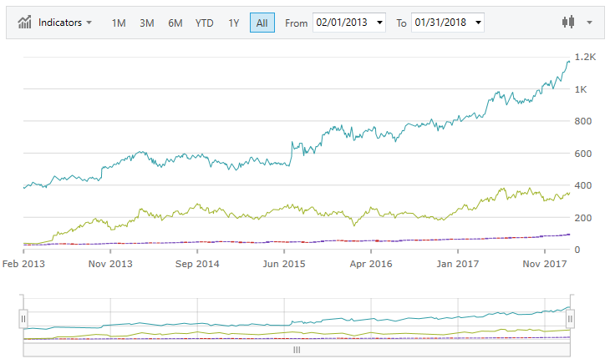This screenshot has height=364, width=610.
Task: Click the To date field 01/31/2018
Action: coord(439,23)
